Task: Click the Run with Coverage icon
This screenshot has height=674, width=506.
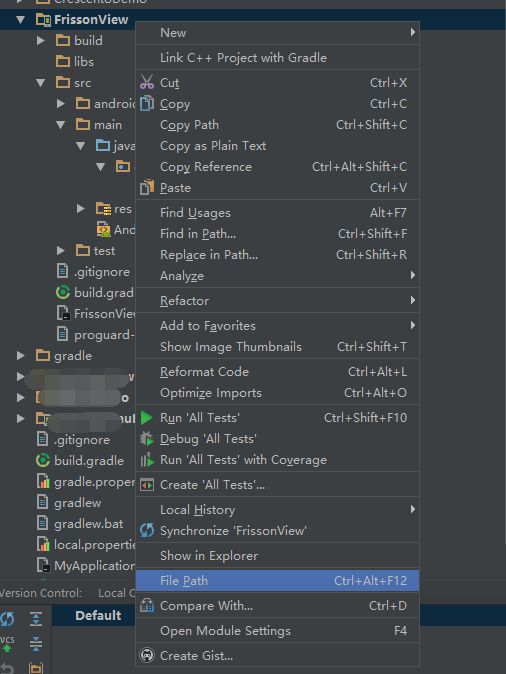Action: click(x=147, y=460)
